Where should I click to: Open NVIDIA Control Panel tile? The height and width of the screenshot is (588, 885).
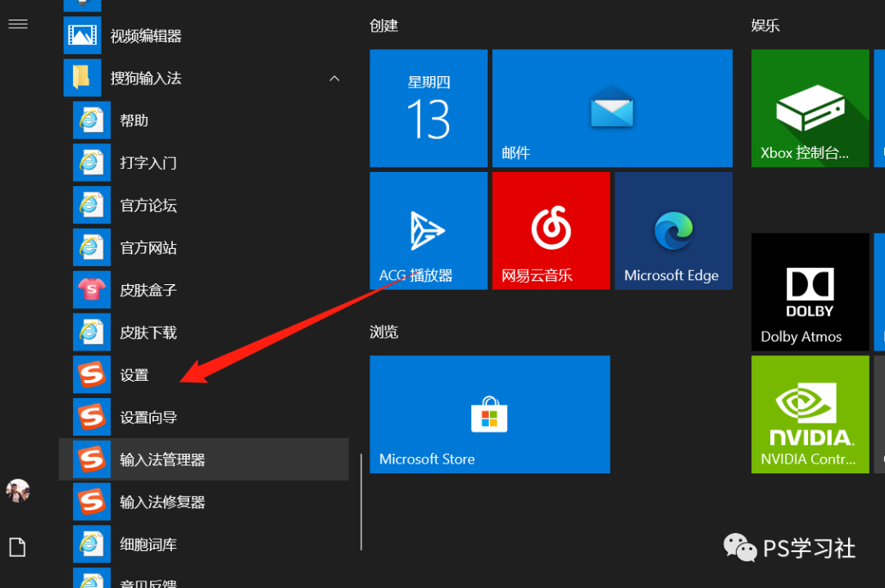point(810,414)
